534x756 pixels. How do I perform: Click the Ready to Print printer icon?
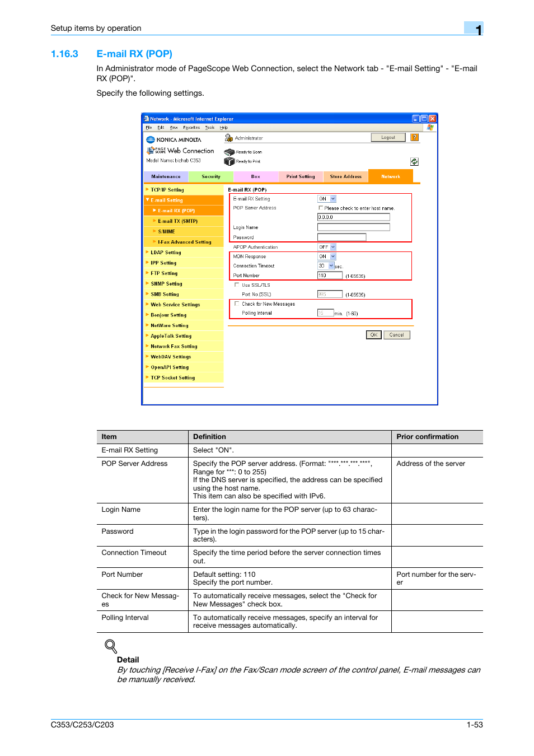pyautogui.click(x=229, y=161)
